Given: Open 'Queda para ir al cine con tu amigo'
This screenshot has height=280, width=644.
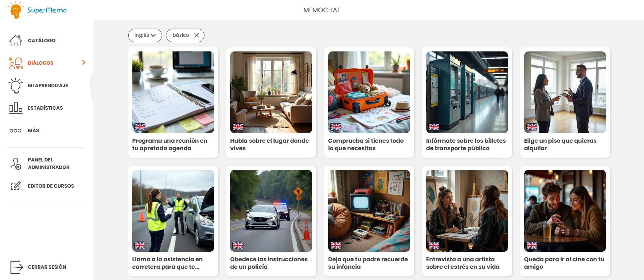Looking at the screenshot, I should [565, 221].
